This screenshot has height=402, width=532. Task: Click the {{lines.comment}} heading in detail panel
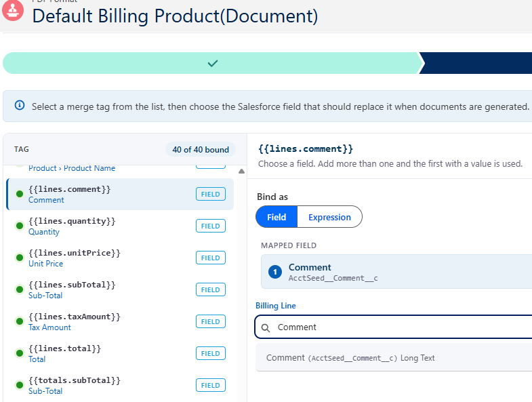pos(306,148)
